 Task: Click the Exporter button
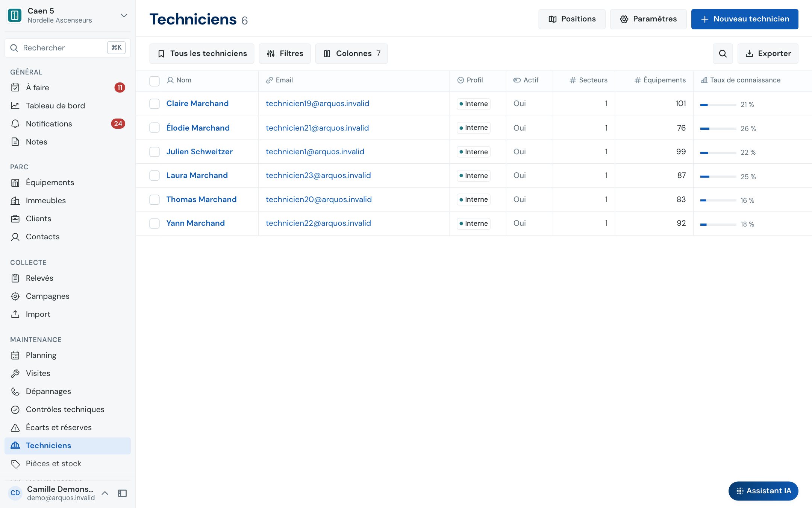768,53
